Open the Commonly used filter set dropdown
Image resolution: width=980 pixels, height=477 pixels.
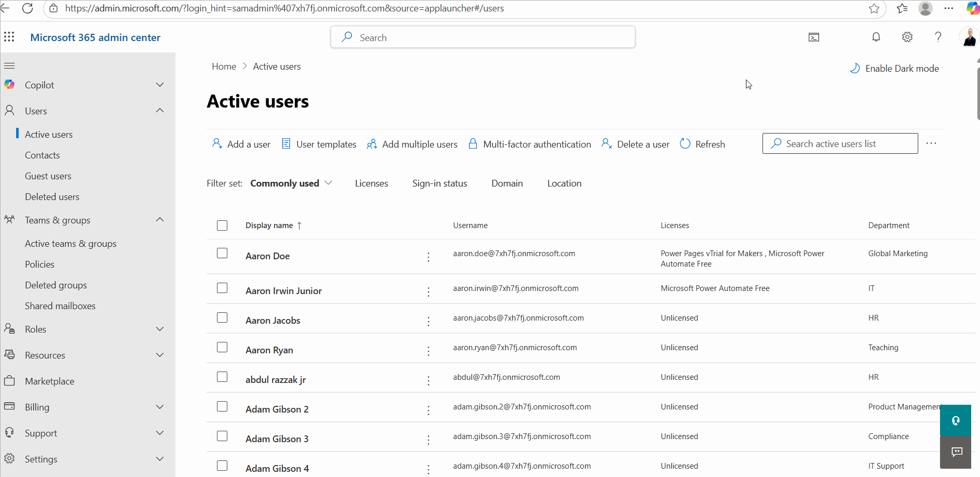pyautogui.click(x=291, y=183)
